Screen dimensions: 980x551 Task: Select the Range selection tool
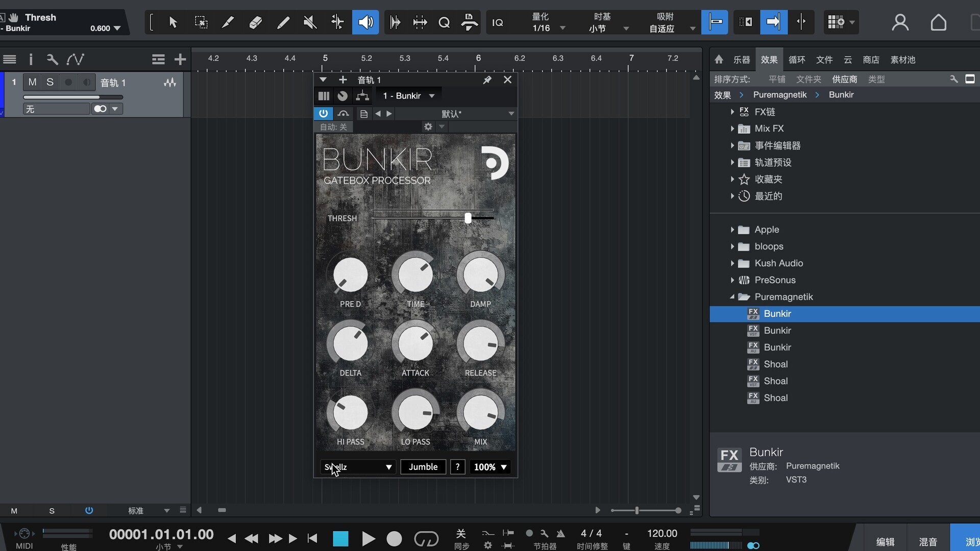point(201,22)
